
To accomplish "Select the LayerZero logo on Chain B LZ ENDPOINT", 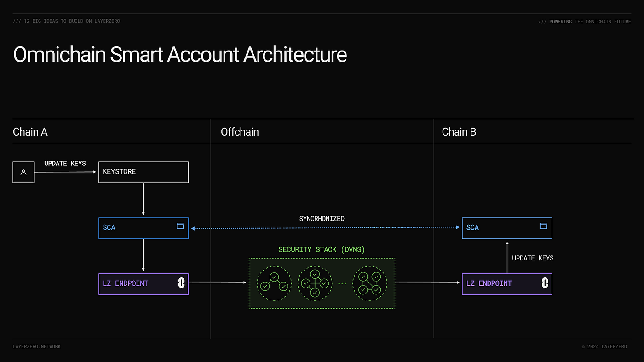I will click(x=544, y=283).
